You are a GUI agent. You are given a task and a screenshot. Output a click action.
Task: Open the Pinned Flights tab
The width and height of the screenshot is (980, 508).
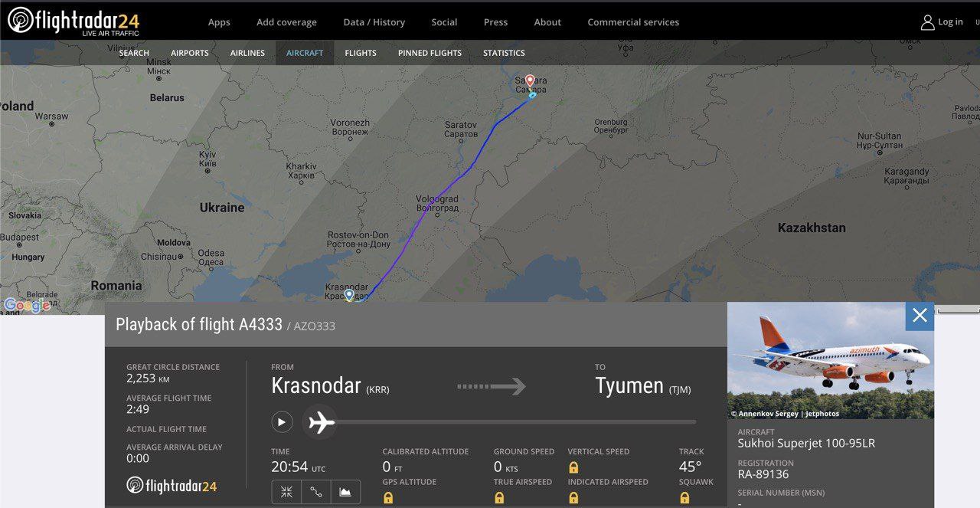(430, 53)
